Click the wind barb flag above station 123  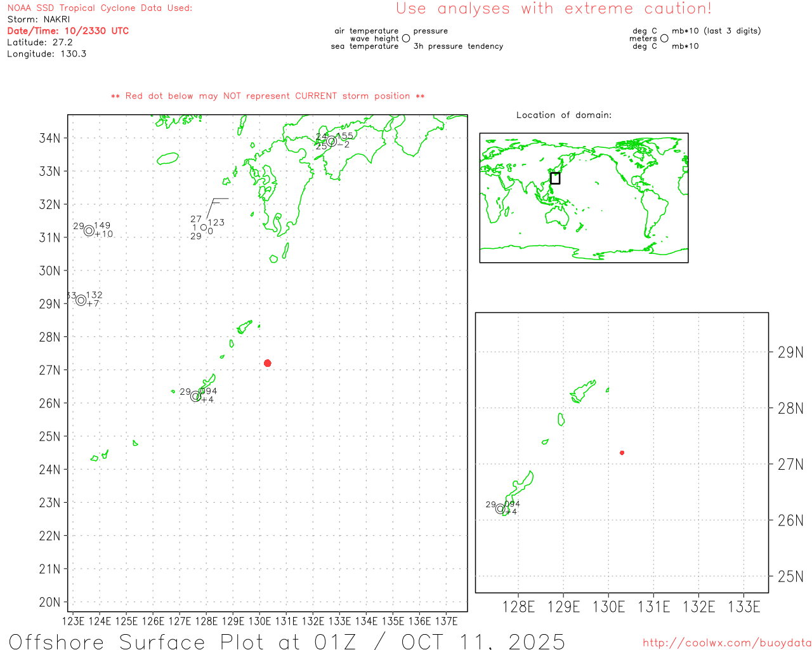(219, 201)
